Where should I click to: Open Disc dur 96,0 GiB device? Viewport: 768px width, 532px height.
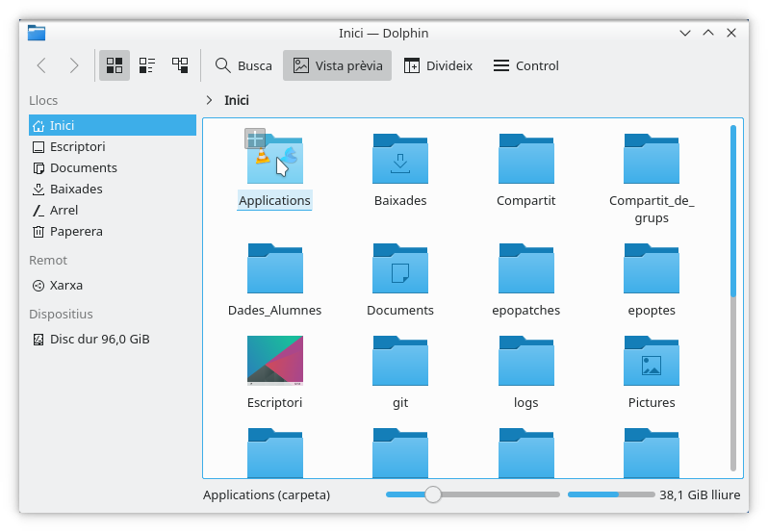point(113,340)
